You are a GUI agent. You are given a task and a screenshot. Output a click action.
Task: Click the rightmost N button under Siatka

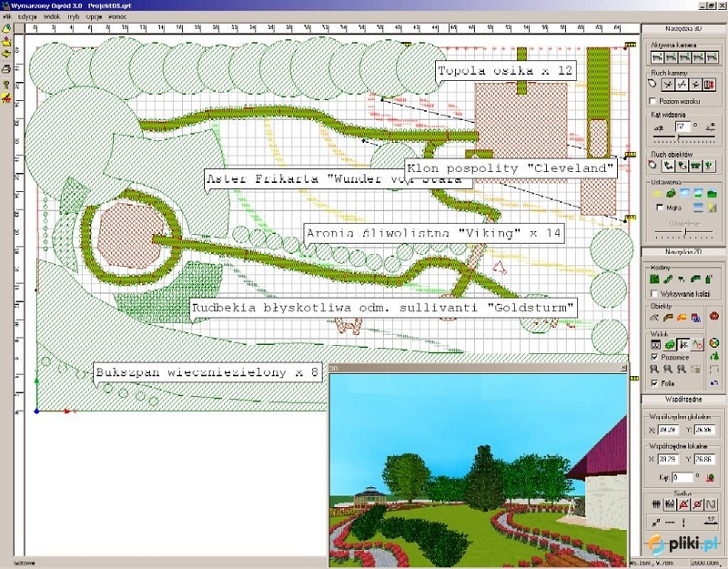(711, 504)
